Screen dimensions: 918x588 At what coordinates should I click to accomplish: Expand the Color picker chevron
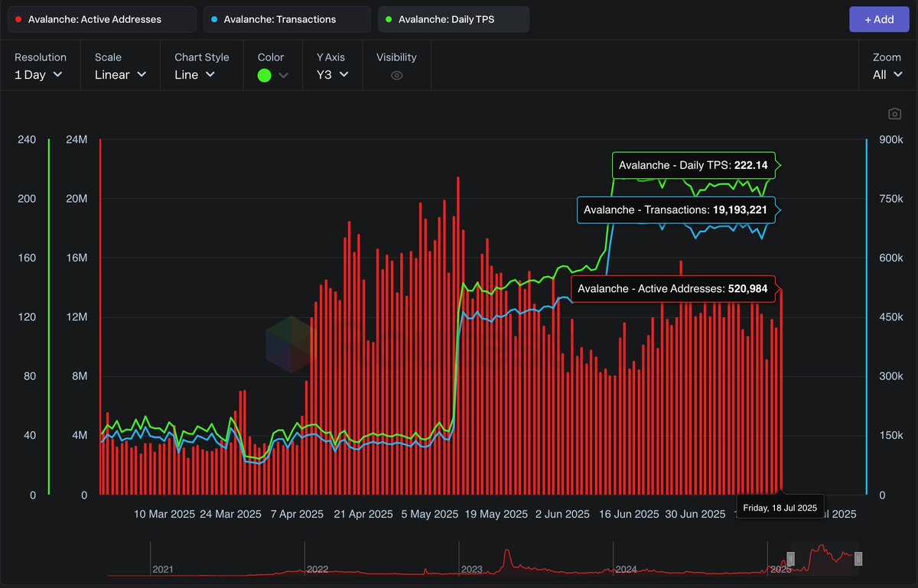pyautogui.click(x=284, y=75)
